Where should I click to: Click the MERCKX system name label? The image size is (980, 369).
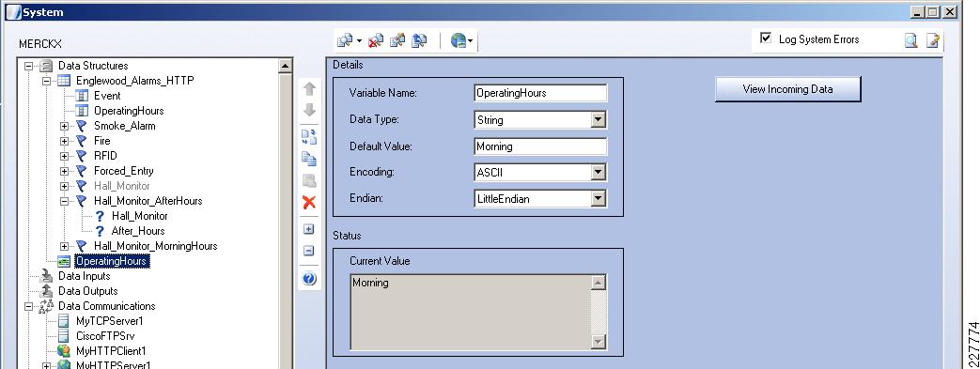click(x=40, y=44)
